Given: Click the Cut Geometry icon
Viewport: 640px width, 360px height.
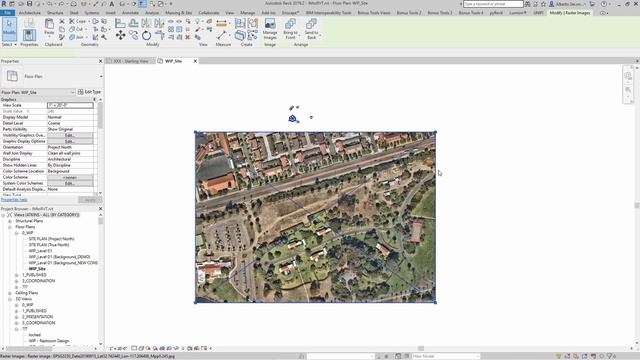Looking at the screenshot, I should pos(76,29).
